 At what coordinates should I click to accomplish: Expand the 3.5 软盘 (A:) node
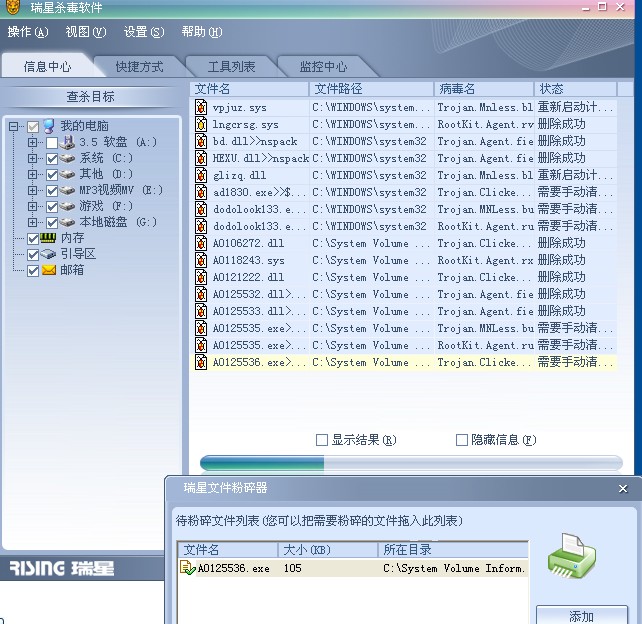(32, 142)
